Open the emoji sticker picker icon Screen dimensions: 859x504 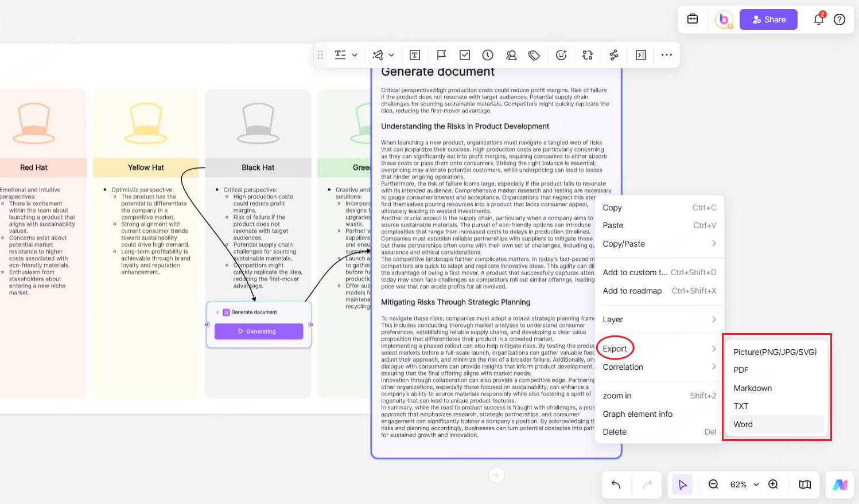(x=561, y=55)
